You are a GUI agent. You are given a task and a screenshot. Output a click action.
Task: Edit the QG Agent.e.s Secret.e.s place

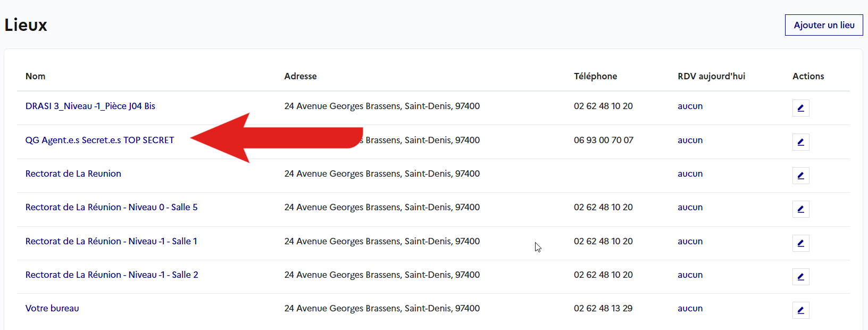point(800,142)
